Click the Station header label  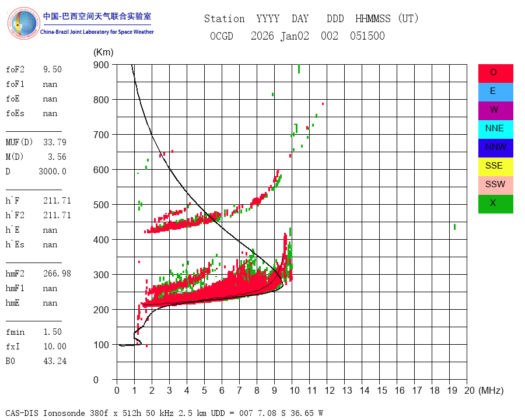[x=225, y=19]
